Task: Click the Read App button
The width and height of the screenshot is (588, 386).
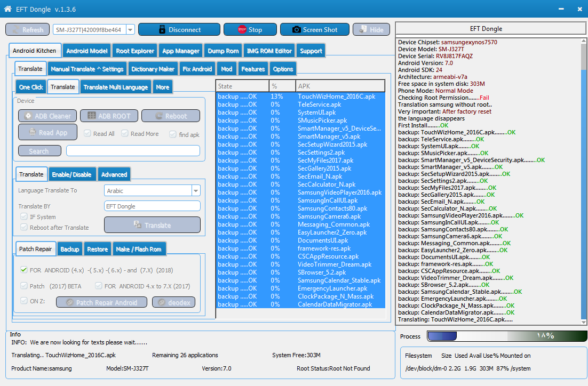Action: click(x=47, y=132)
